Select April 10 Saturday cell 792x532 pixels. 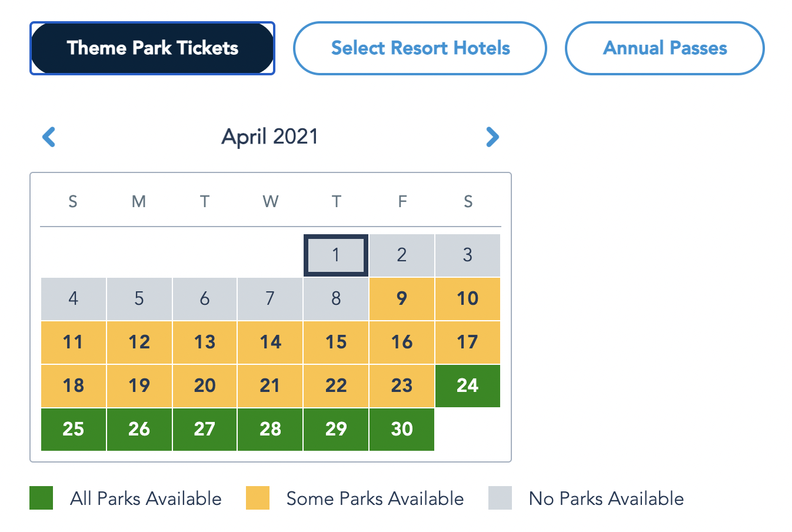[x=468, y=299]
